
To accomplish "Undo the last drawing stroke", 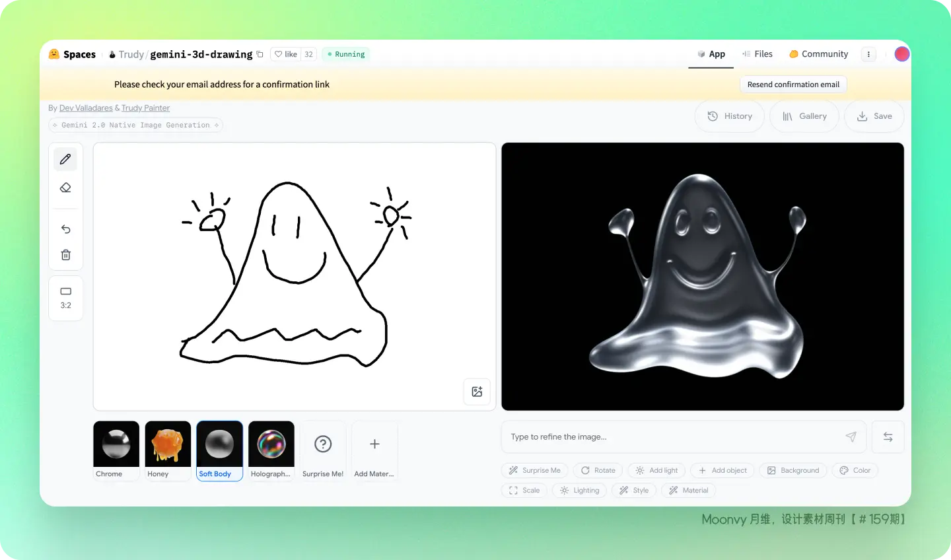I will 65,229.
